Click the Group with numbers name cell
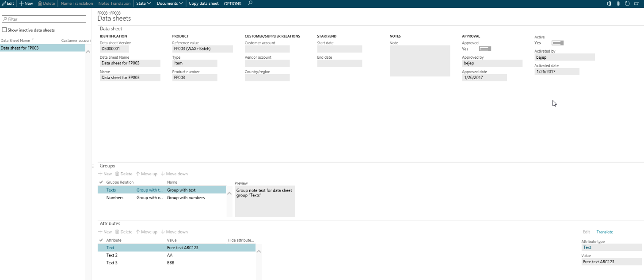Image resolution: width=644 pixels, height=280 pixels. coord(186,197)
